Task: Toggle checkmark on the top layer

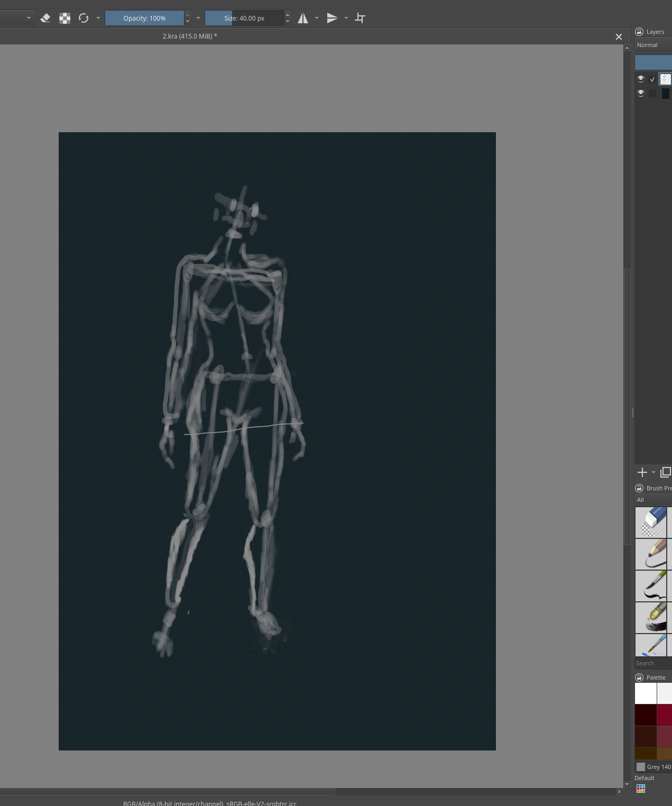Action: 652,79
